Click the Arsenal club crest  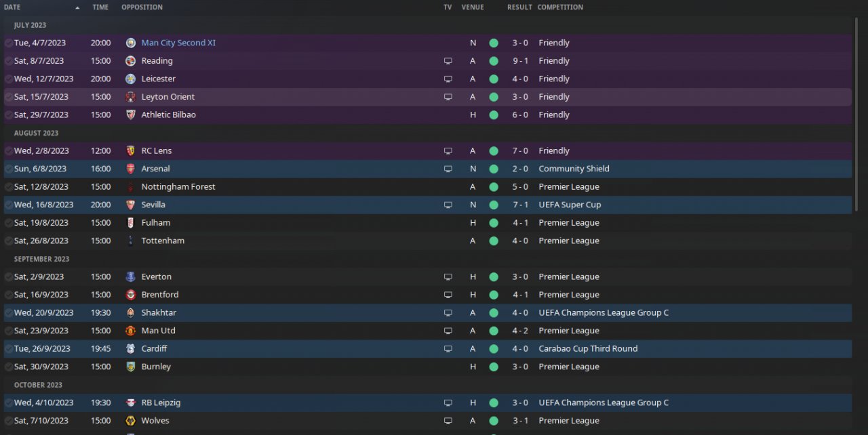131,169
